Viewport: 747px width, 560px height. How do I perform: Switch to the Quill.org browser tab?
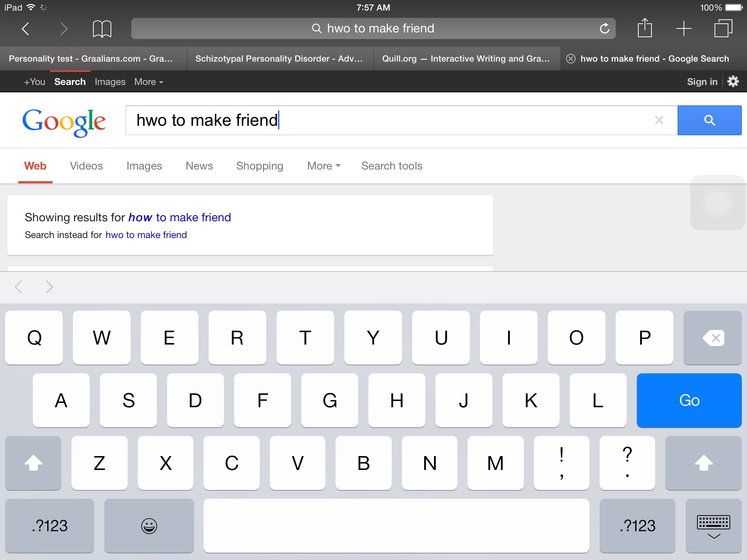click(x=466, y=59)
